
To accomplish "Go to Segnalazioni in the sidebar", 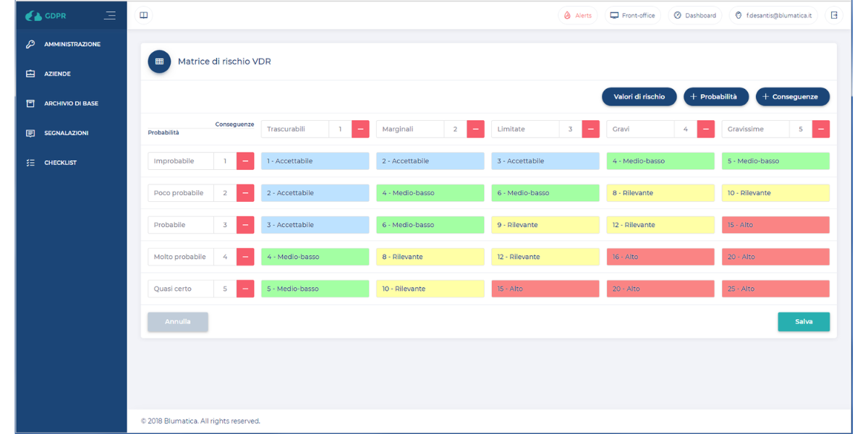I will point(66,133).
